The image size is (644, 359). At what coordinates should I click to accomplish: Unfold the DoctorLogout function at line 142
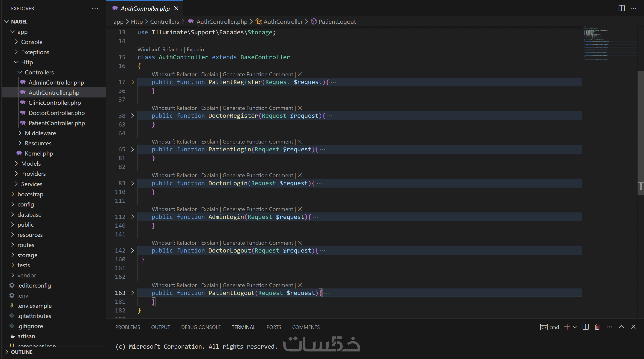(x=132, y=250)
